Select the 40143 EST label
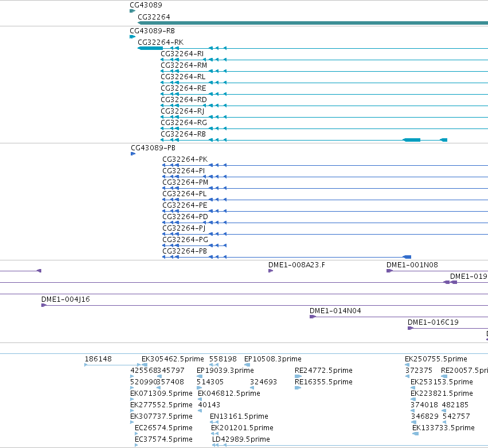This screenshot has height=448, width=488. [x=209, y=406]
